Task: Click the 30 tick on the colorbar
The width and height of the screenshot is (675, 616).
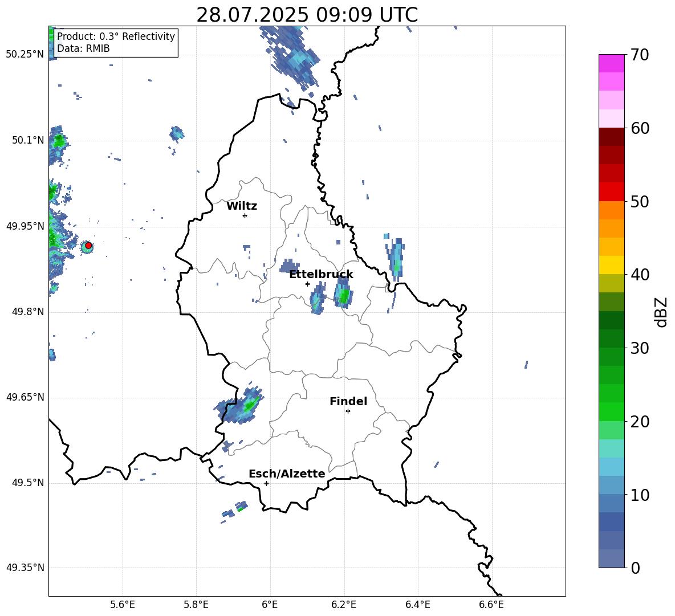Action: point(640,348)
